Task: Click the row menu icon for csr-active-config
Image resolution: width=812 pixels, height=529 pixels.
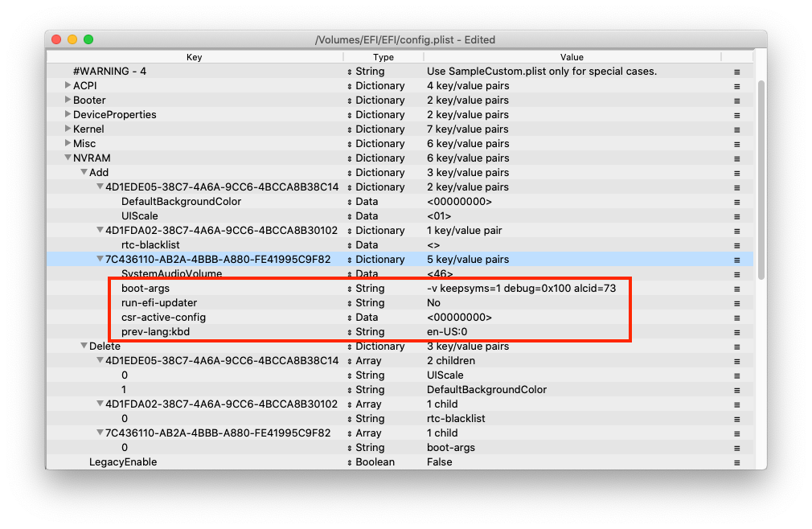Action: 736,318
